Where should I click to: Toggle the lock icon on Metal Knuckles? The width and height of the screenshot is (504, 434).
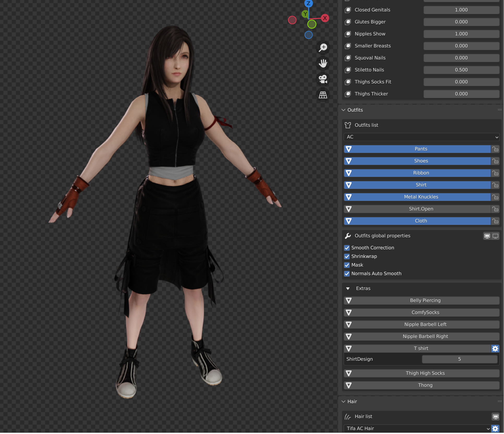point(495,197)
